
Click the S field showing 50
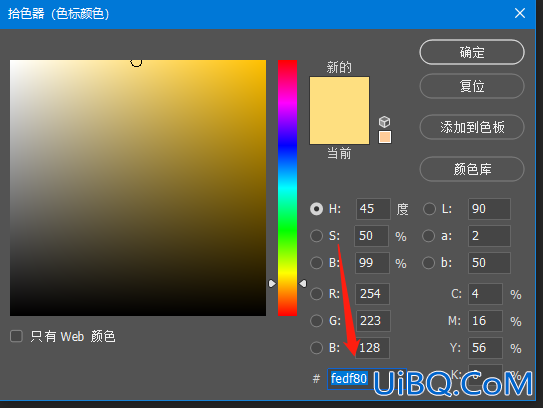click(372, 236)
